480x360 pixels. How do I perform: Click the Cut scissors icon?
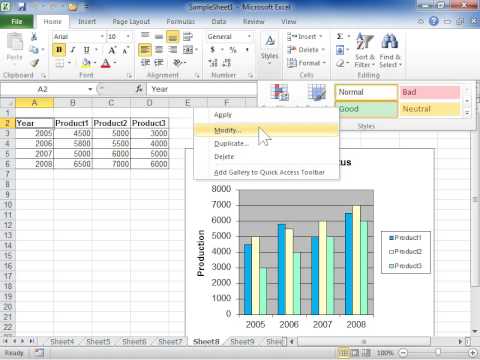[x=34, y=37]
